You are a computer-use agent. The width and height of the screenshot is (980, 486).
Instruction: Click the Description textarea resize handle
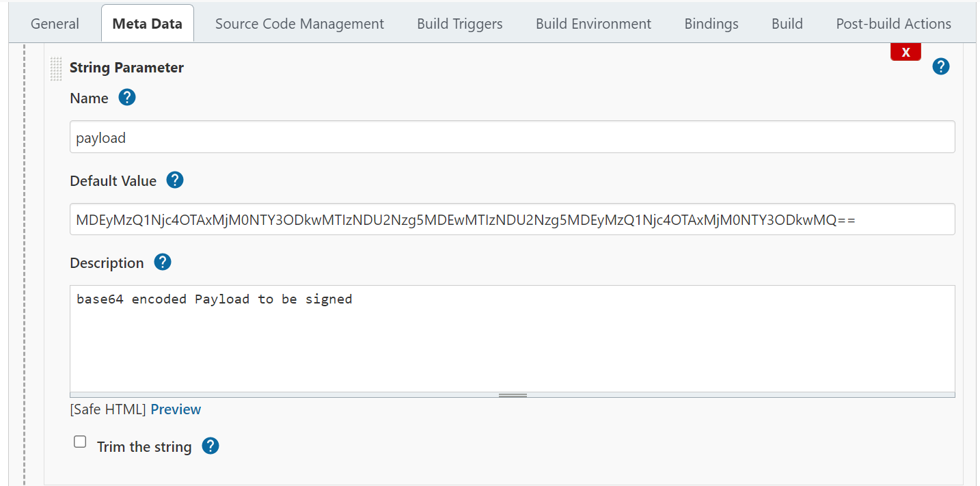512,395
